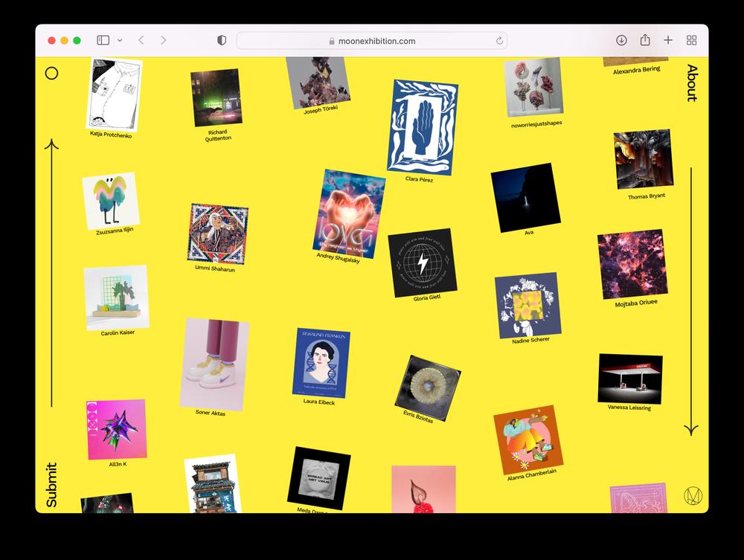Click the Ummi Shaharun name label
Image resolution: width=744 pixels, height=560 pixels.
pos(215,268)
